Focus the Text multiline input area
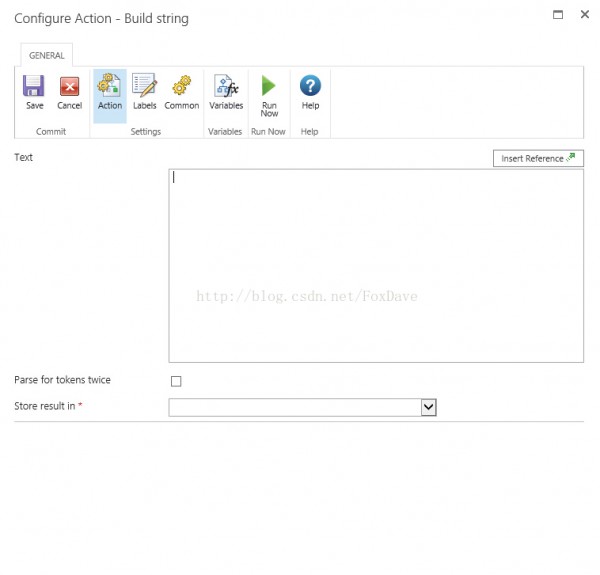The width and height of the screenshot is (600, 575). pyautogui.click(x=376, y=266)
